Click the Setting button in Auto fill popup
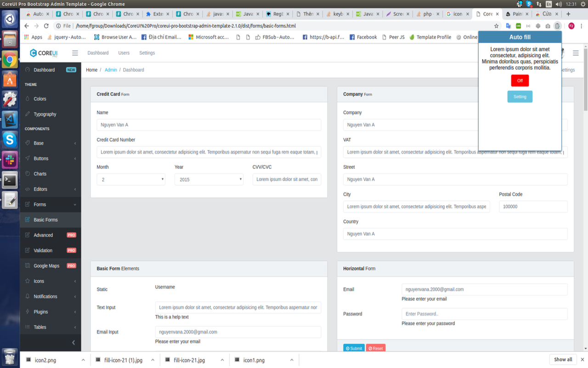This screenshot has width=588, height=368. (x=520, y=97)
